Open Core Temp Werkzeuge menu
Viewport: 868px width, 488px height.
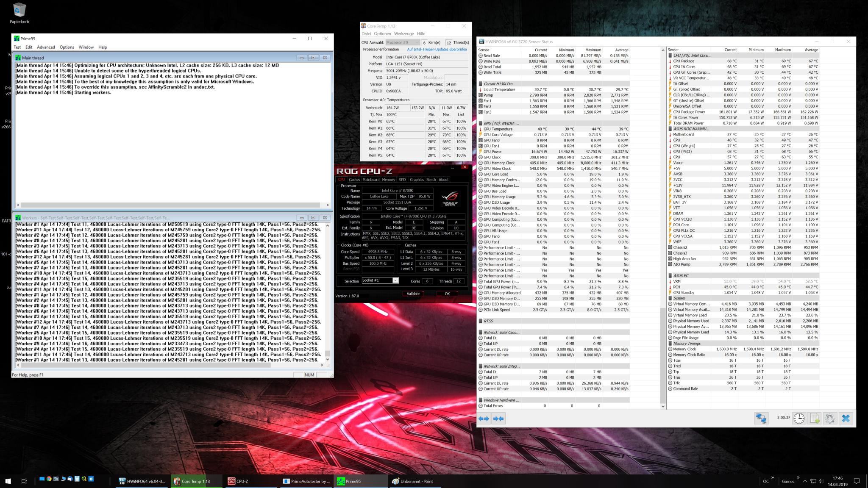coord(403,33)
